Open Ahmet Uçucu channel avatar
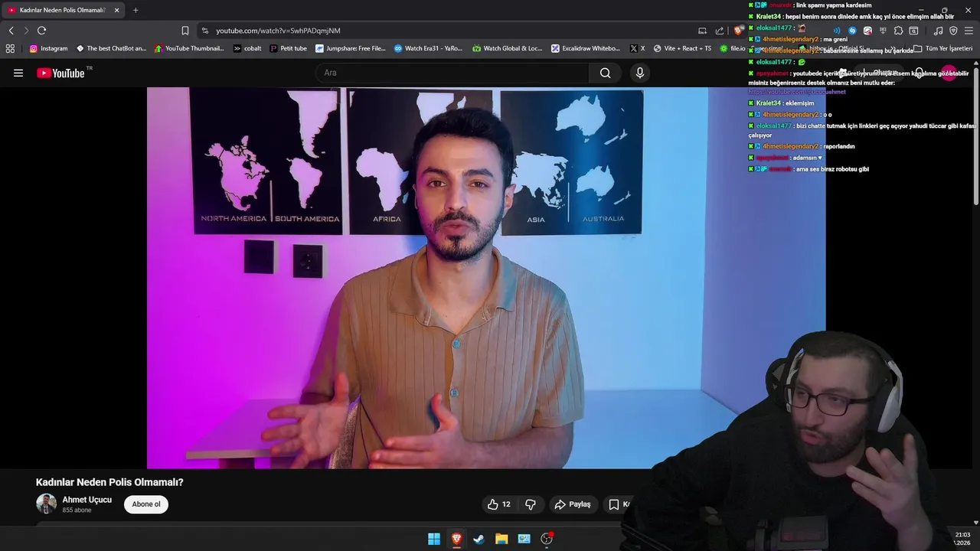 (x=46, y=504)
